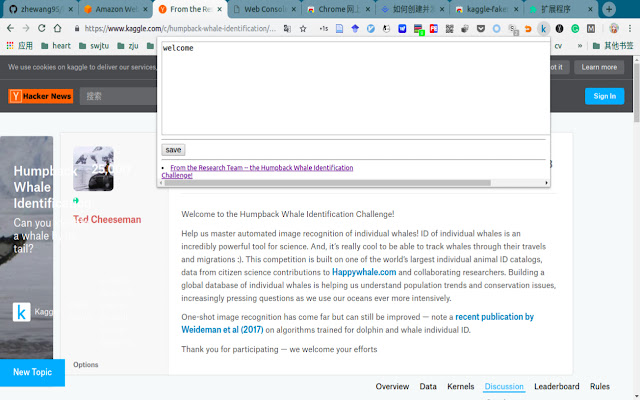
Task: Show hidden bookmarks with the chevron
Action: pyautogui.click(x=580, y=46)
